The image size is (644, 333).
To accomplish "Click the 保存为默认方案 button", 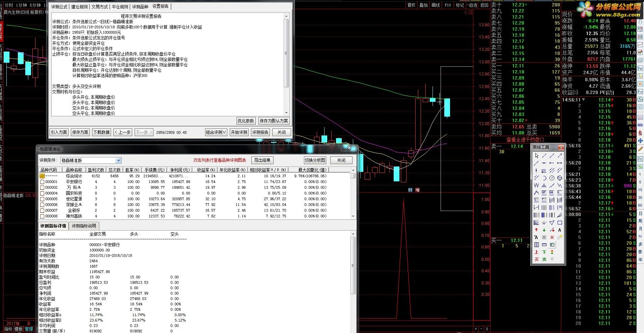I will pyautogui.click(x=274, y=121).
